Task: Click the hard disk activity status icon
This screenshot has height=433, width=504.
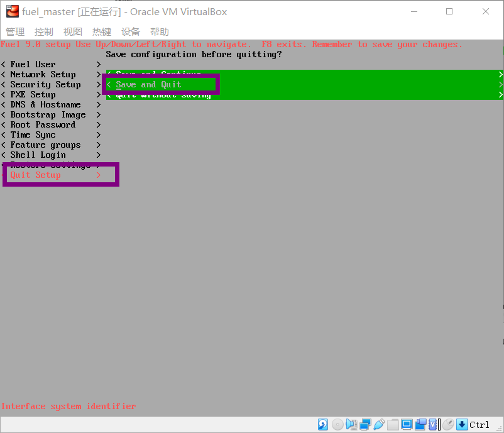Action: tap(322, 424)
